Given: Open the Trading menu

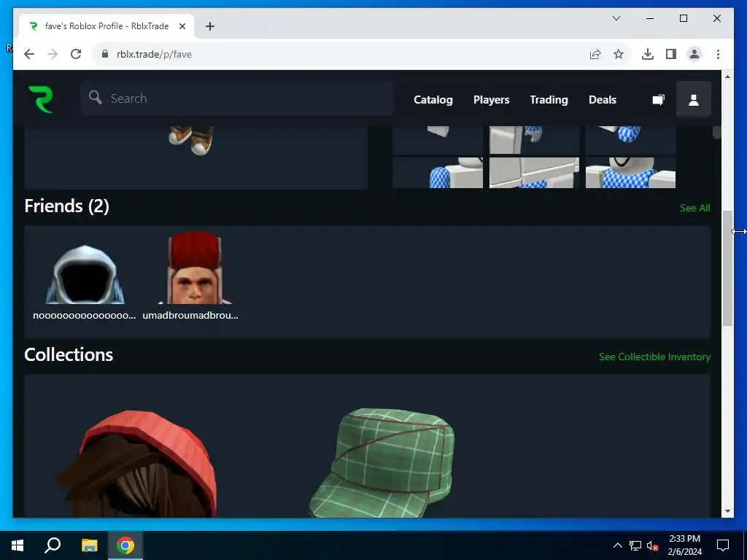Looking at the screenshot, I should coord(549,99).
